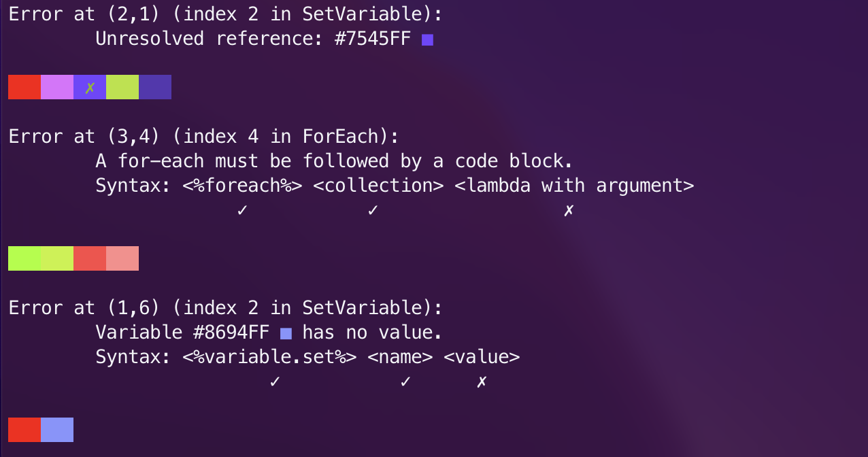The height and width of the screenshot is (457, 868).
Task: Select the coral red swatch in the ForEach row
Action: point(90,258)
